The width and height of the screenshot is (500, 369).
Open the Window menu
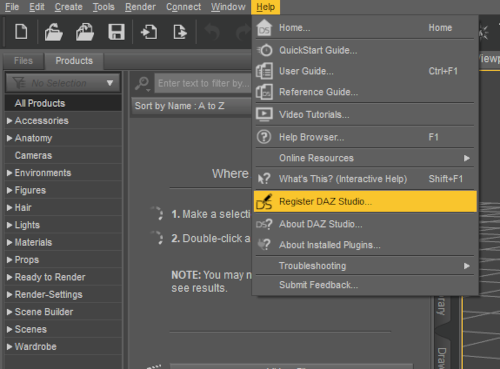228,7
